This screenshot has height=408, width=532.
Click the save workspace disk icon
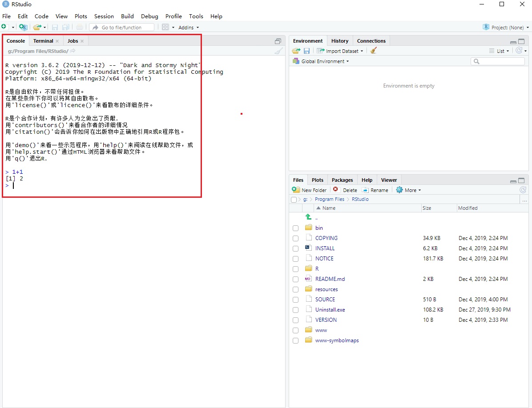[x=306, y=51]
